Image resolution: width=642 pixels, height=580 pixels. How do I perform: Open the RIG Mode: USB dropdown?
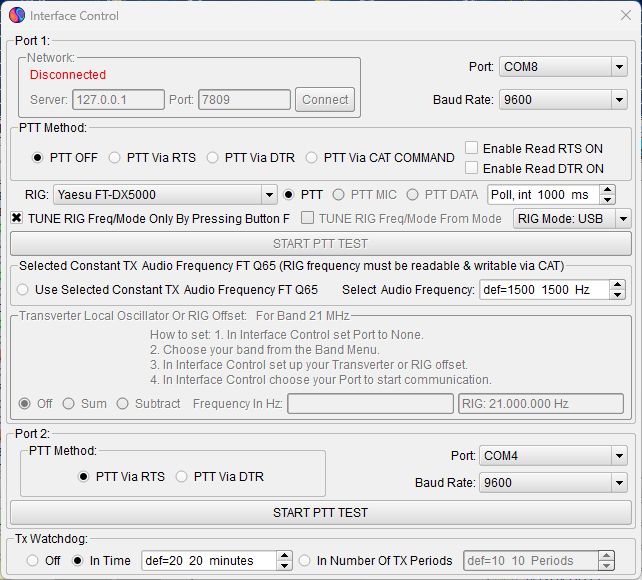point(622,218)
